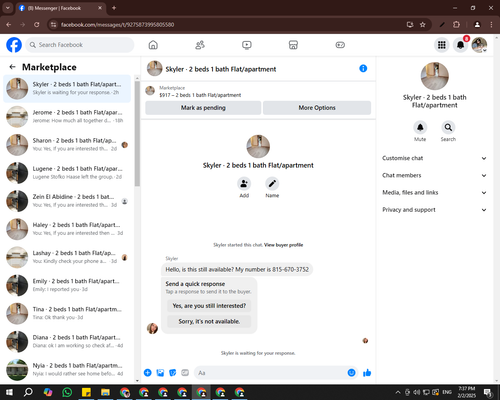The image size is (500, 400).
Task: Click Mark as pending button
Action: (x=203, y=108)
